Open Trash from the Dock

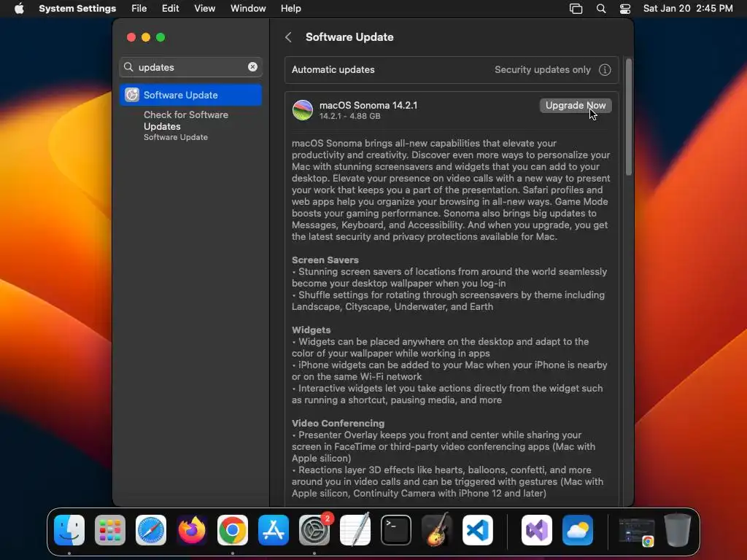(678, 530)
